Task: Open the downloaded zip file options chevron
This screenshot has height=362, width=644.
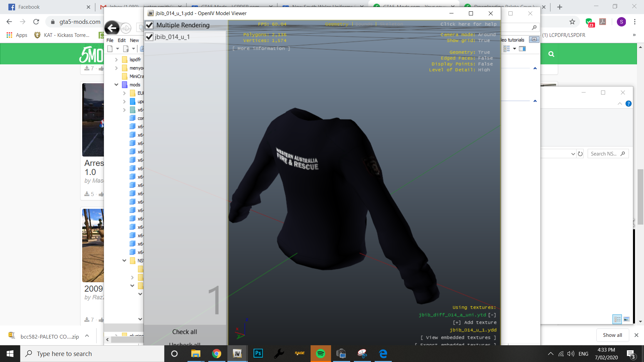Action: pyautogui.click(x=87, y=336)
